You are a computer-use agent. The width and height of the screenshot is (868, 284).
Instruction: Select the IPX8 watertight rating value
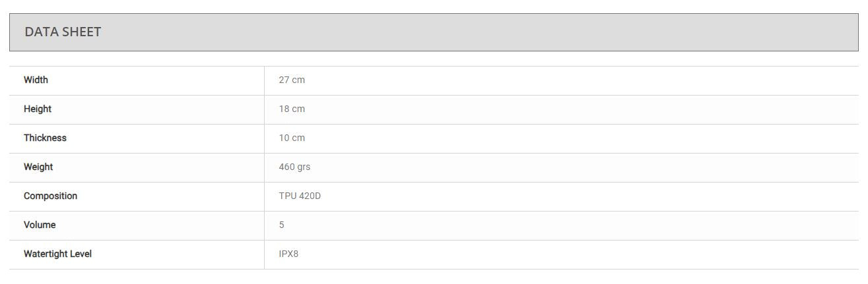288,254
